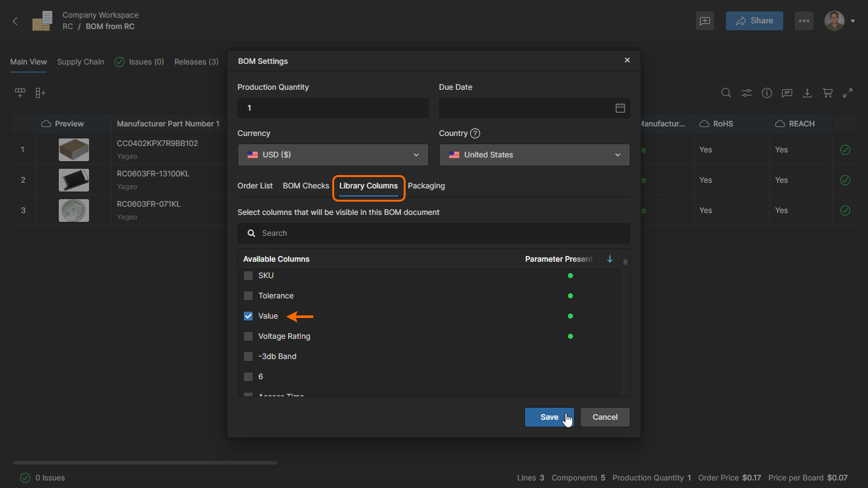This screenshot has width=868, height=488.
Task: Enable the Tolerance column checkbox
Action: [x=248, y=296]
